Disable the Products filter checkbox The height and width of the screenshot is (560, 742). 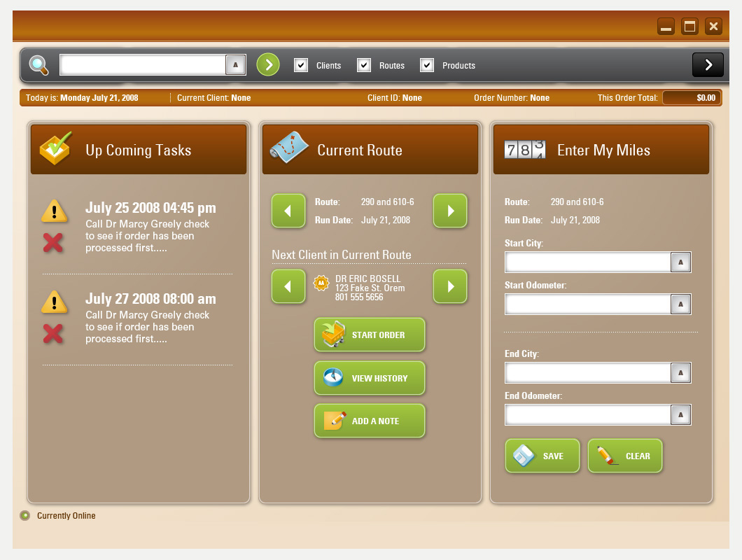click(427, 65)
